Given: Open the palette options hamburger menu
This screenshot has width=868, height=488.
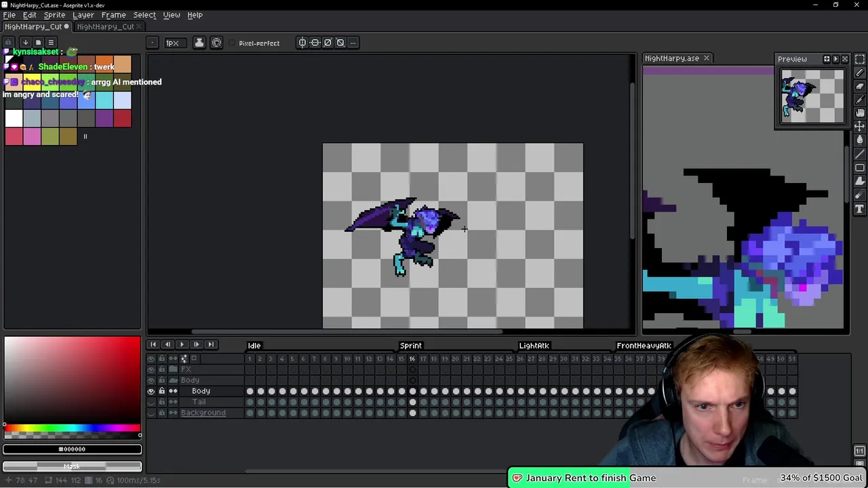Looking at the screenshot, I should coord(51,42).
